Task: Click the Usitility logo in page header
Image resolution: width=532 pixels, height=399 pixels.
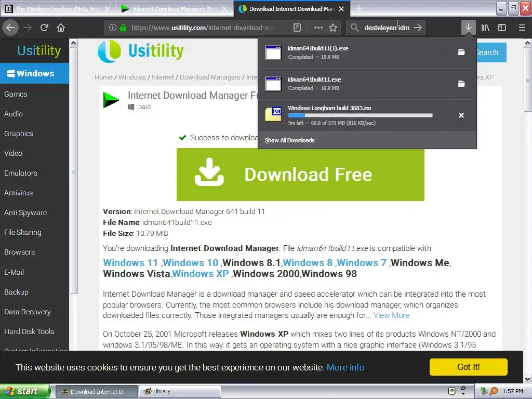Action: click(140, 51)
